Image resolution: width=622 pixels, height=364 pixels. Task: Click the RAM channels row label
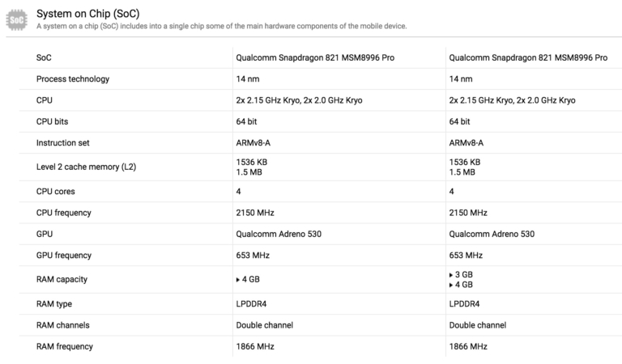click(x=63, y=325)
